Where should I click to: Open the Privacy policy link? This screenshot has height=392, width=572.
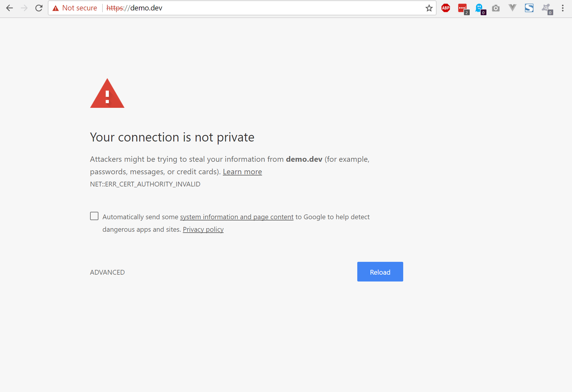point(203,229)
